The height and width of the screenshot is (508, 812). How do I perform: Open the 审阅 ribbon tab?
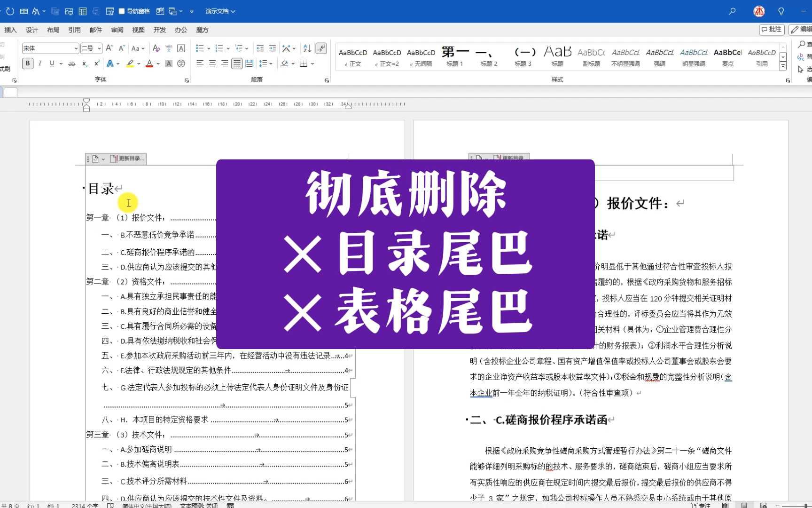(117, 30)
